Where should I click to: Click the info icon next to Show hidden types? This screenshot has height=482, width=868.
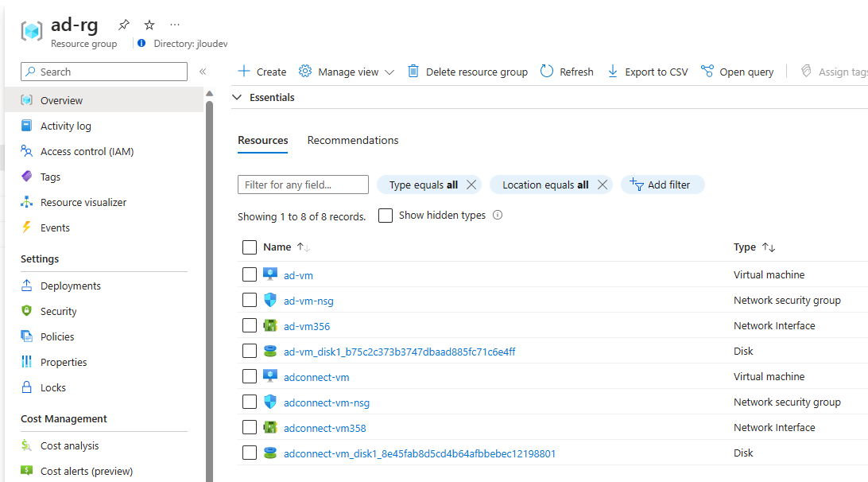coord(498,215)
